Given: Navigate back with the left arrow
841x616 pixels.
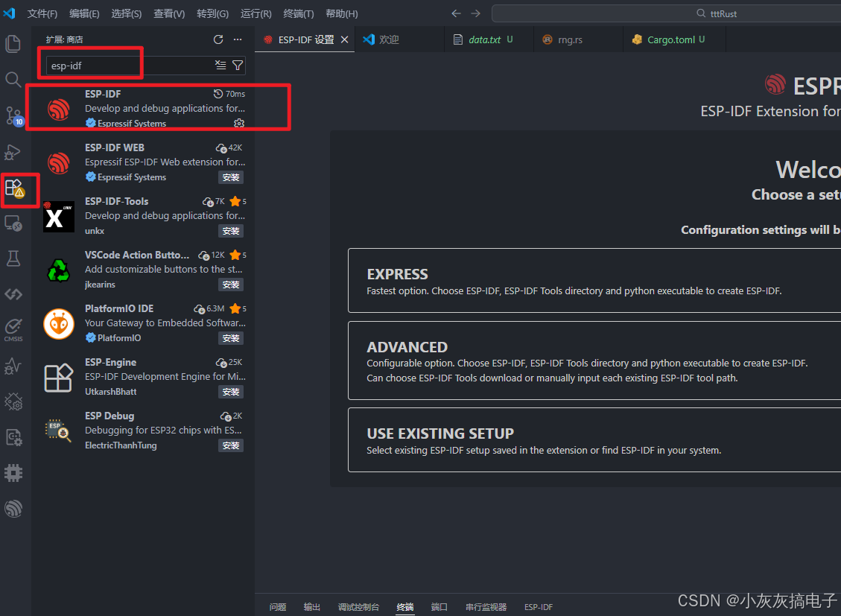Looking at the screenshot, I should click(456, 13).
